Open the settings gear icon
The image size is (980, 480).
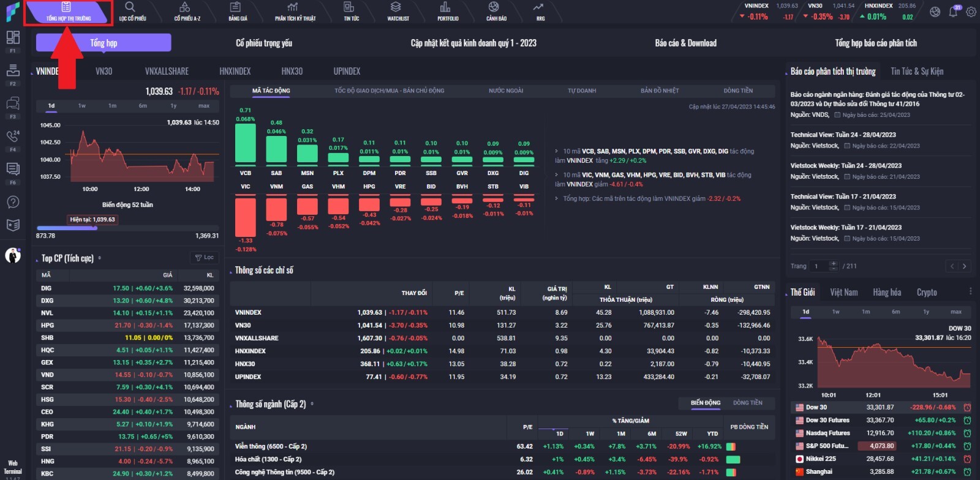(971, 12)
